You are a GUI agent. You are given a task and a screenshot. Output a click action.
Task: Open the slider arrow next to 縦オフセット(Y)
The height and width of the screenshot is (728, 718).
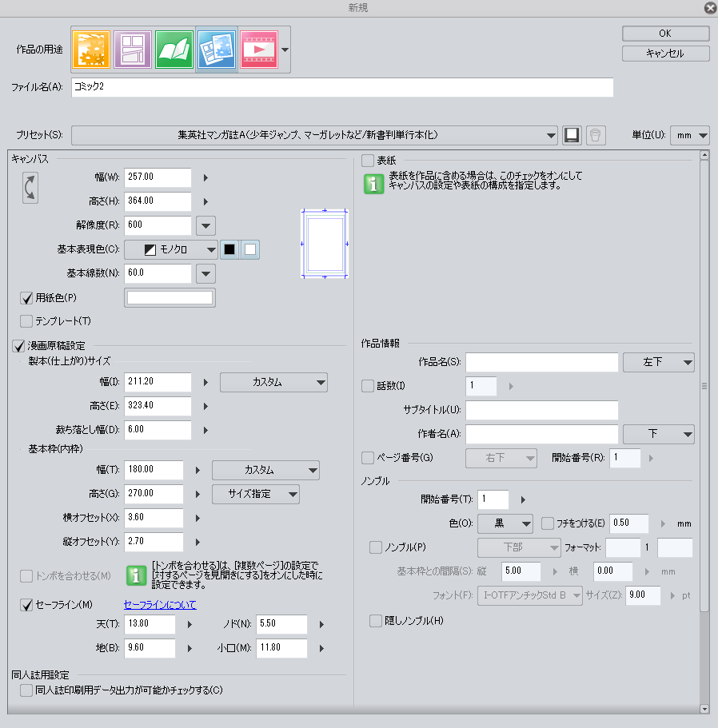click(197, 542)
